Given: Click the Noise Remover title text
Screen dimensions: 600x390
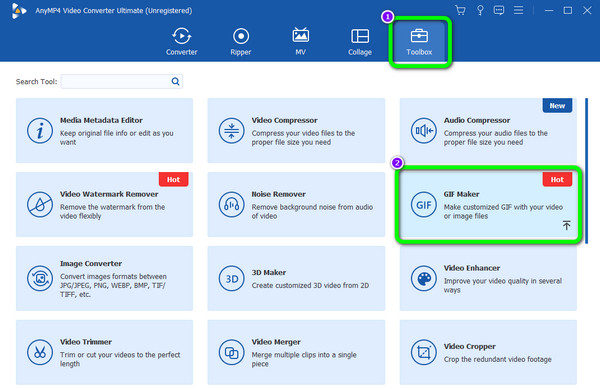Looking at the screenshot, I should [x=279, y=194].
